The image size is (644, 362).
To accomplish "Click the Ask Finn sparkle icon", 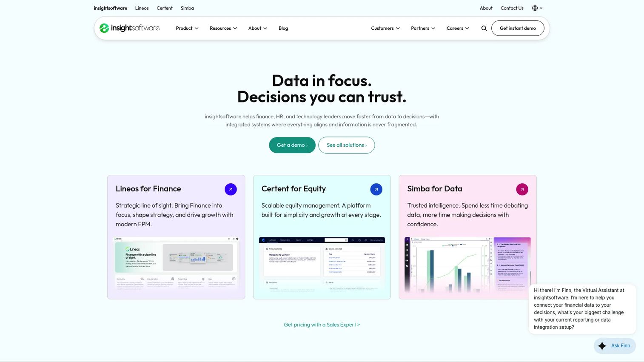I will coord(602,346).
